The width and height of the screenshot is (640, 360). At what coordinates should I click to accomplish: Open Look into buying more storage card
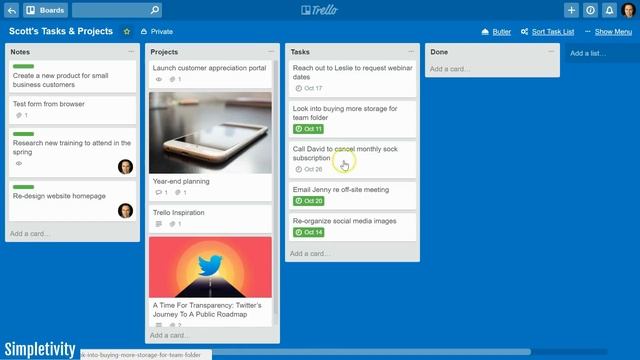pos(352,119)
